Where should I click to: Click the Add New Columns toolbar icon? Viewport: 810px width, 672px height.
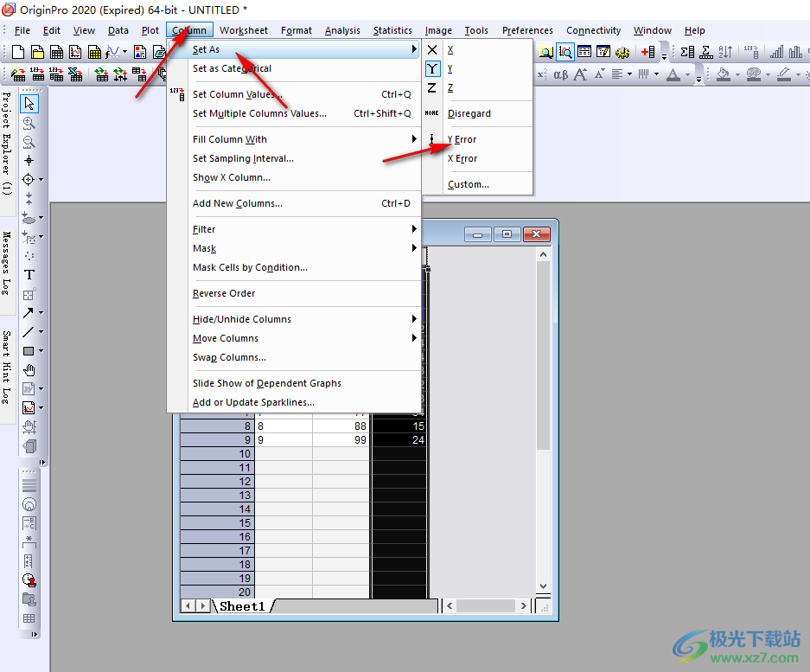coord(647,52)
